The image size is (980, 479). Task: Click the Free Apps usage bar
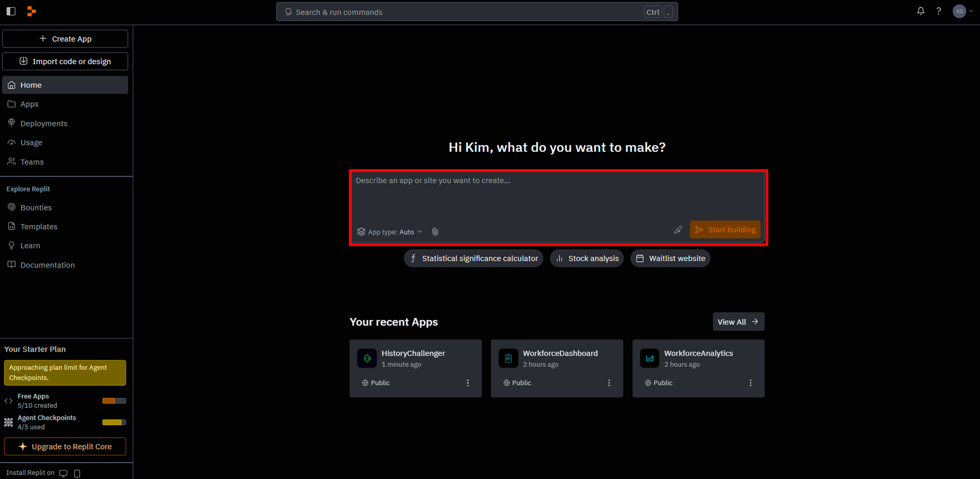click(x=114, y=401)
